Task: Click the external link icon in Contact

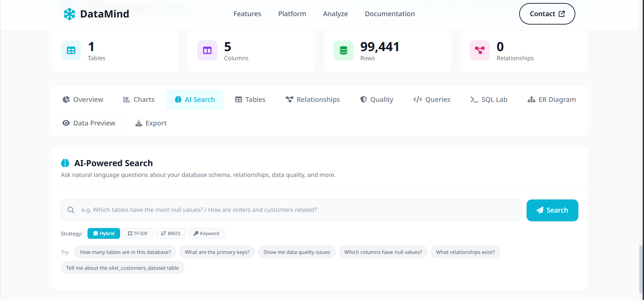Action: pyautogui.click(x=562, y=14)
